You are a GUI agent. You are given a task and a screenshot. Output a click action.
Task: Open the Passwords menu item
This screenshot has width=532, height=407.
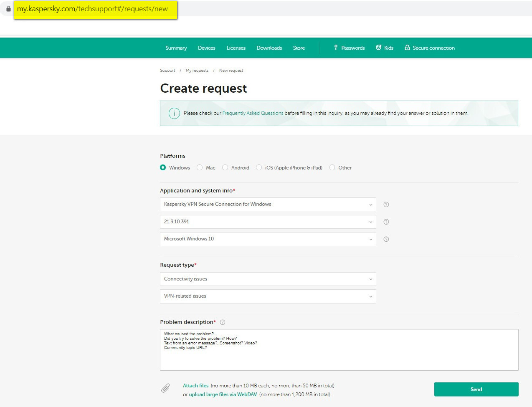pos(353,48)
